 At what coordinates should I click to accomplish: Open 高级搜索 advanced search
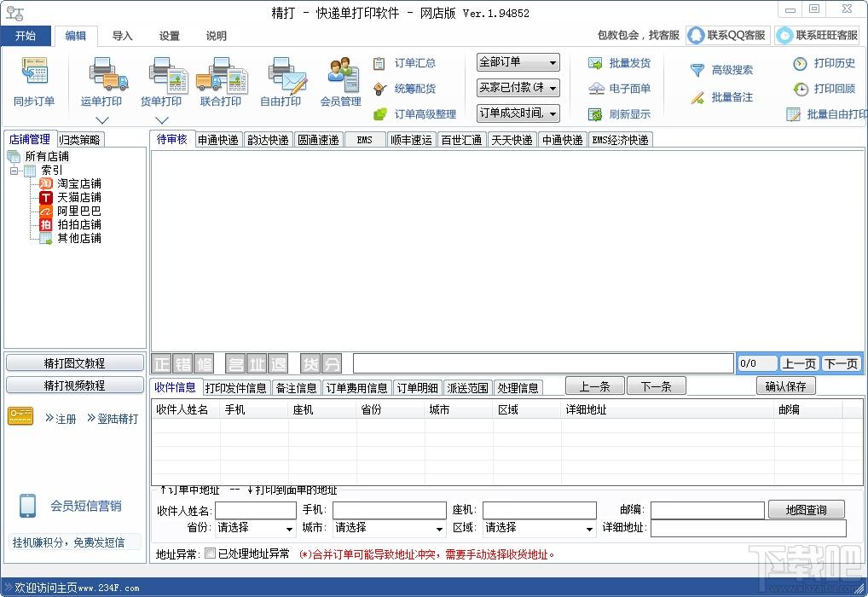(722, 70)
